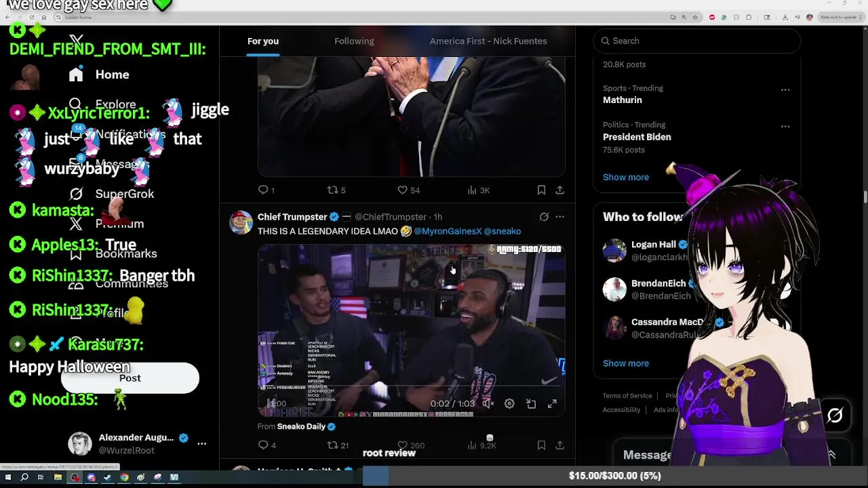
Task: Share Chief Trumpster's post
Action: pyautogui.click(x=559, y=445)
